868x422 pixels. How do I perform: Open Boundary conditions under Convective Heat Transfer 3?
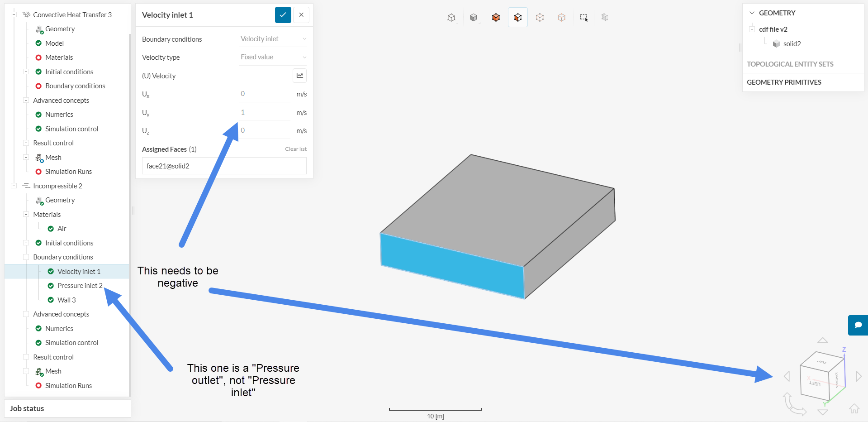75,86
